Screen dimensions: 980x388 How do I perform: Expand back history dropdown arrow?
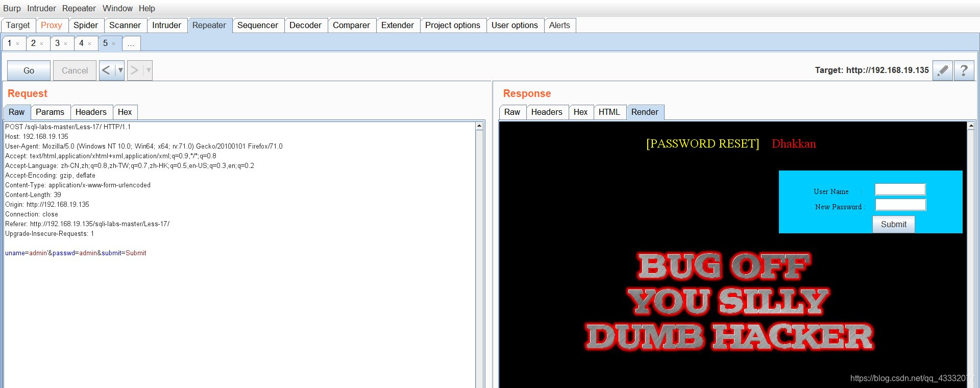[x=120, y=70]
